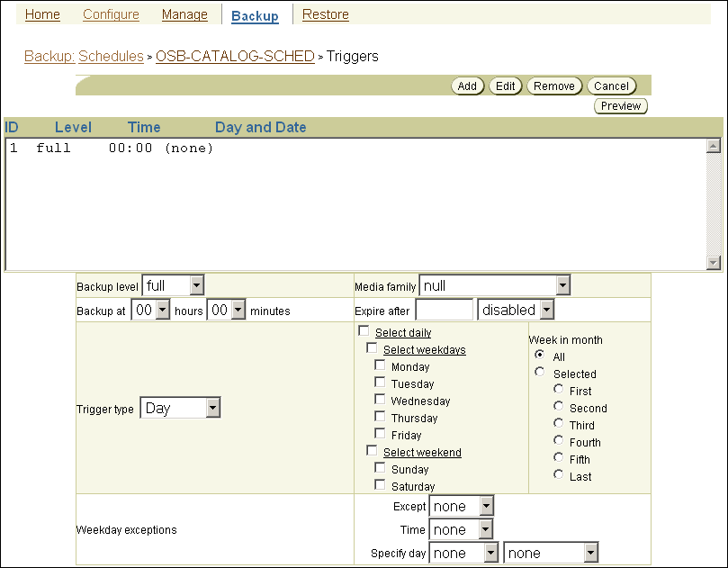Select the Second week radio button
Screen dimensions: 728x568
(x=559, y=406)
